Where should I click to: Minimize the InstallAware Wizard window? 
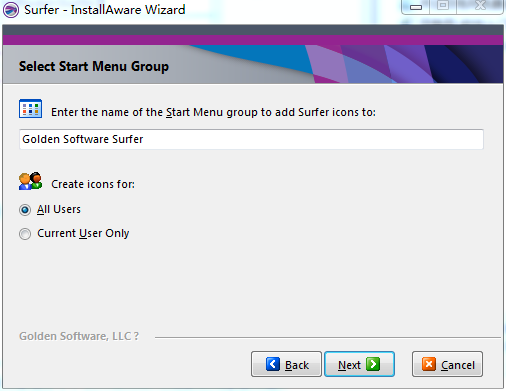point(416,7)
